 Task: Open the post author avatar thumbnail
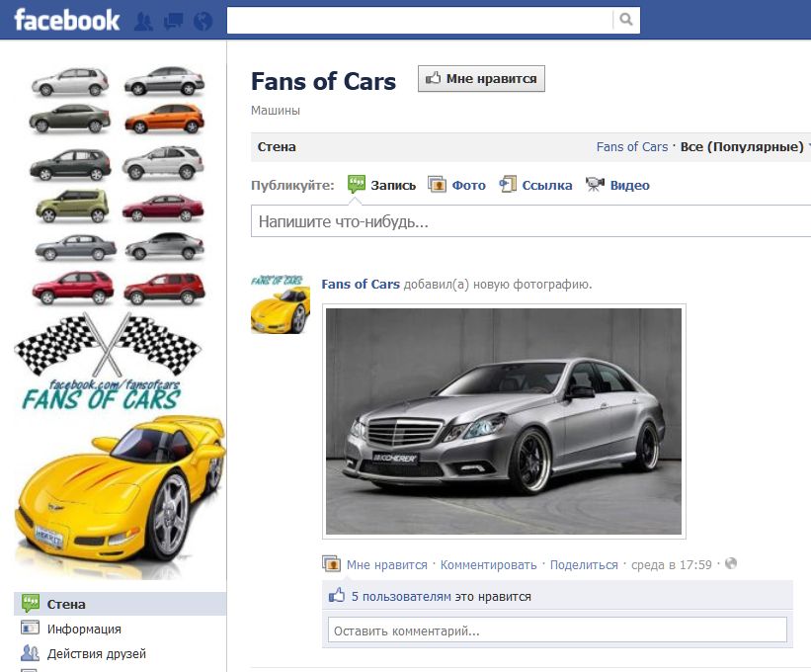point(281,304)
